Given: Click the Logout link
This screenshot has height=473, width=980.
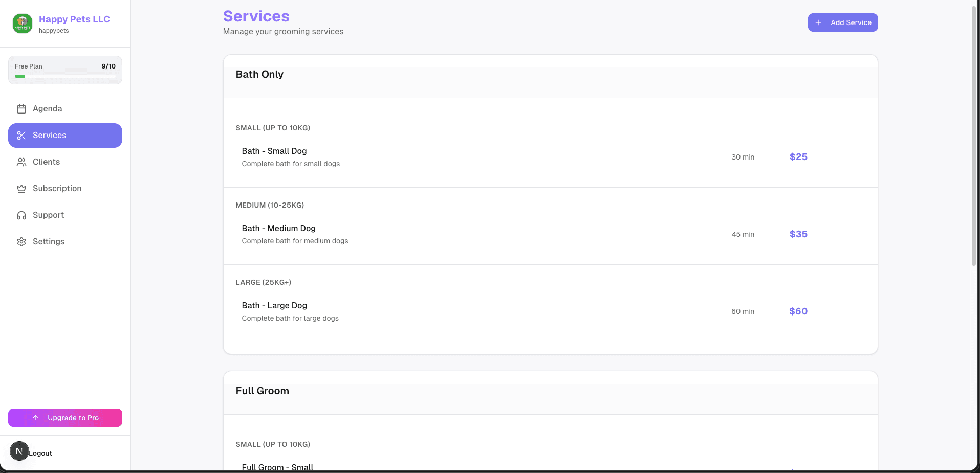Looking at the screenshot, I should (40, 452).
